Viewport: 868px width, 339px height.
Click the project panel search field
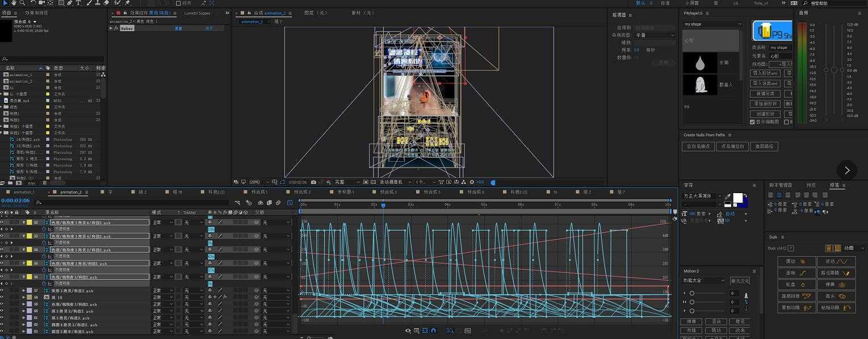[54, 59]
